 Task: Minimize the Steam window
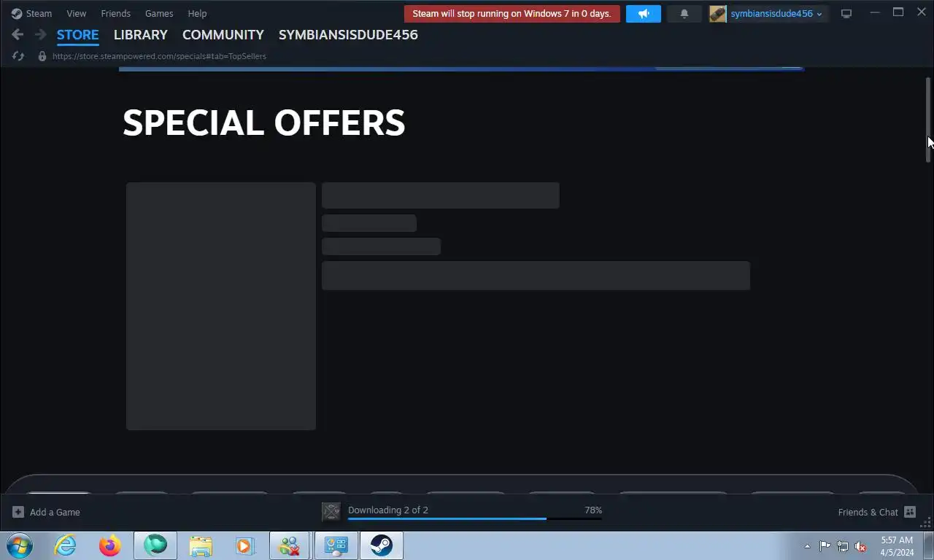tap(875, 13)
